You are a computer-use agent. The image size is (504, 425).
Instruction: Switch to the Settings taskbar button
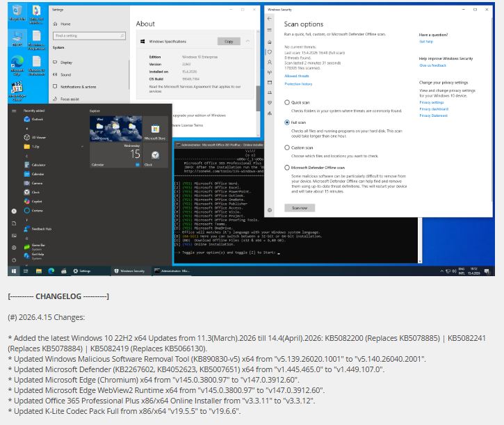click(x=90, y=271)
